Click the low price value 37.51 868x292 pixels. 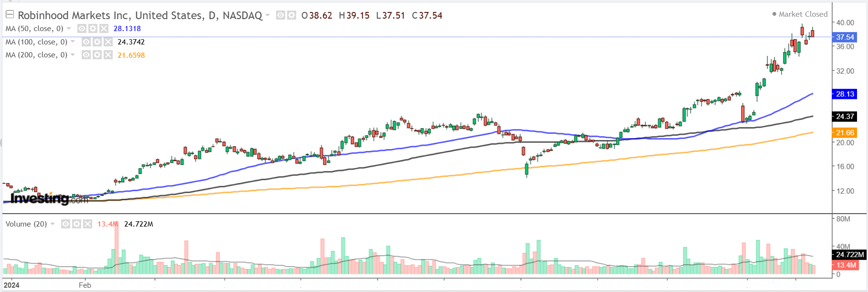point(394,15)
